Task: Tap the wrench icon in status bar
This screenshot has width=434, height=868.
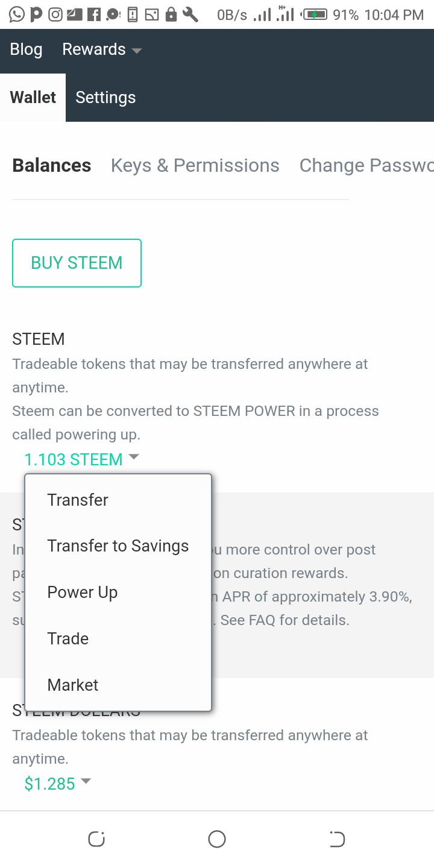Action: 190,14
